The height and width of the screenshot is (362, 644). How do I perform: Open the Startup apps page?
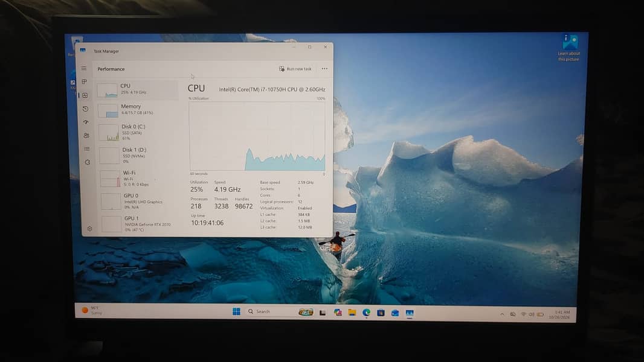pyautogui.click(x=86, y=122)
